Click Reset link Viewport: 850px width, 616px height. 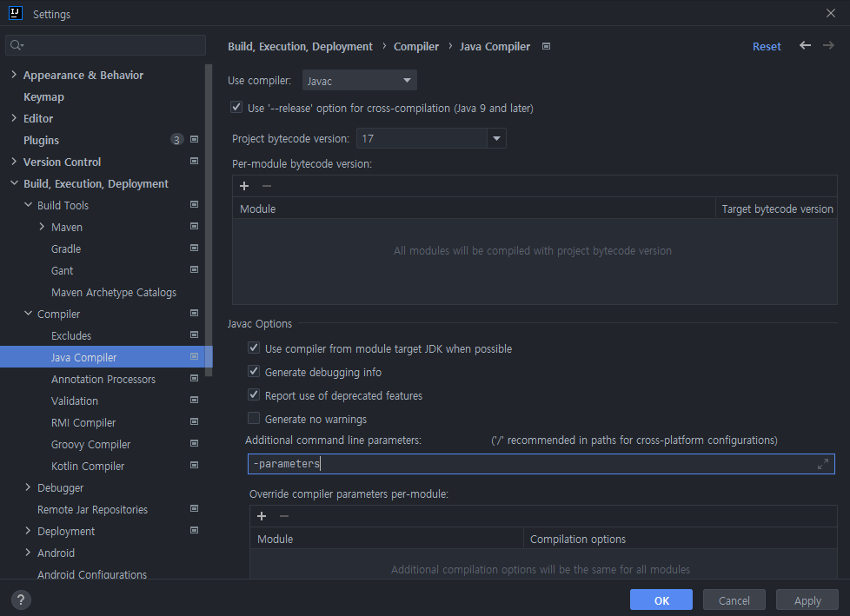click(767, 47)
